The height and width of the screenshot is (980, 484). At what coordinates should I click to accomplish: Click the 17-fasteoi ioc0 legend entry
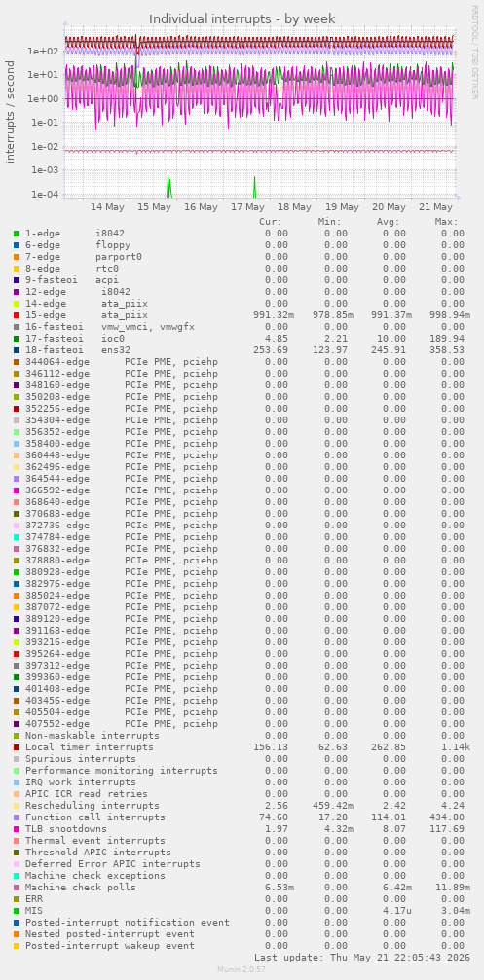coord(75,338)
